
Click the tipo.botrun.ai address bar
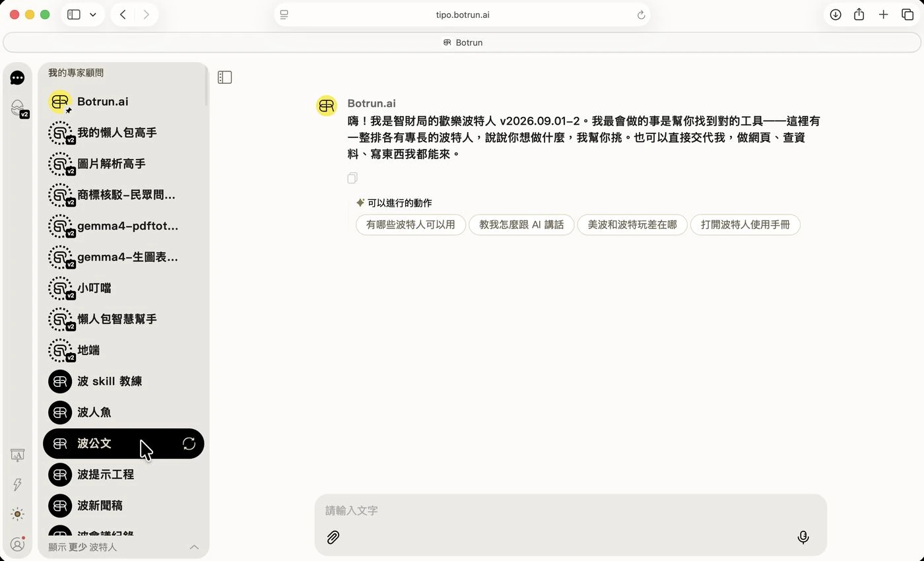462,15
